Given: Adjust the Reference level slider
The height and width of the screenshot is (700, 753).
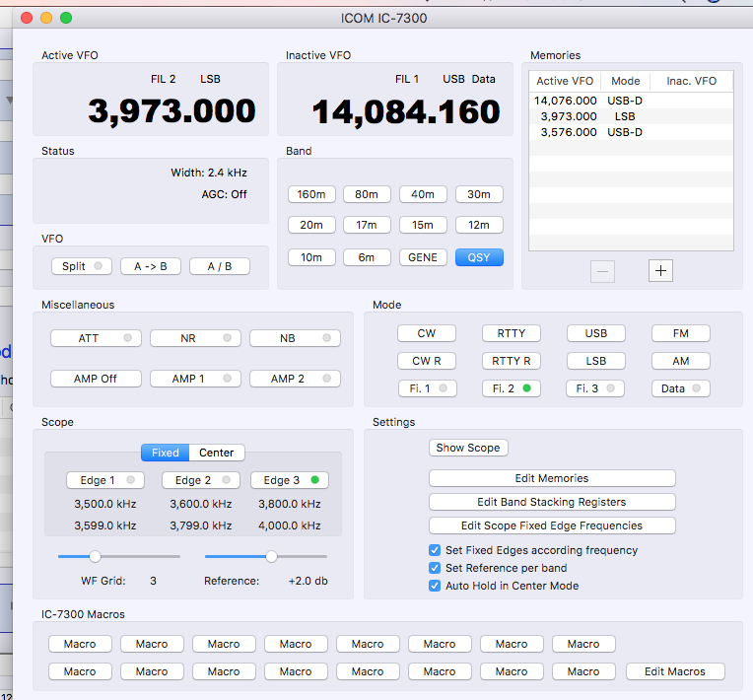Looking at the screenshot, I should pos(271,556).
